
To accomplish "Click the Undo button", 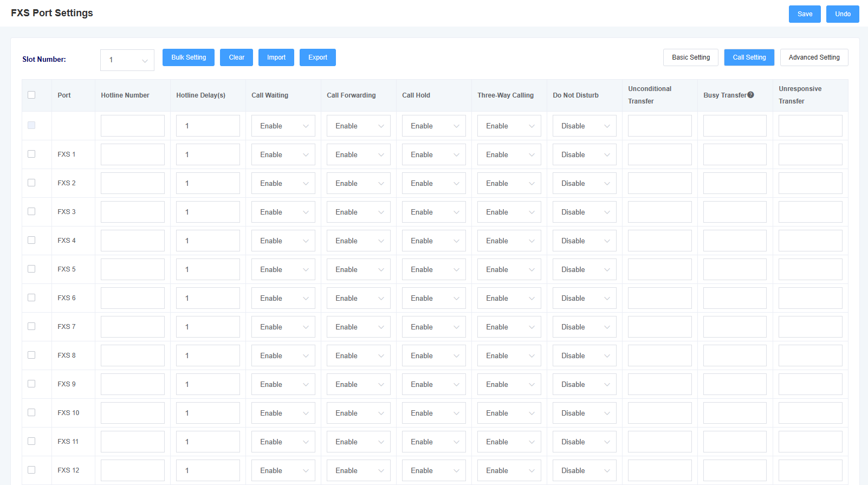I will 843,14.
